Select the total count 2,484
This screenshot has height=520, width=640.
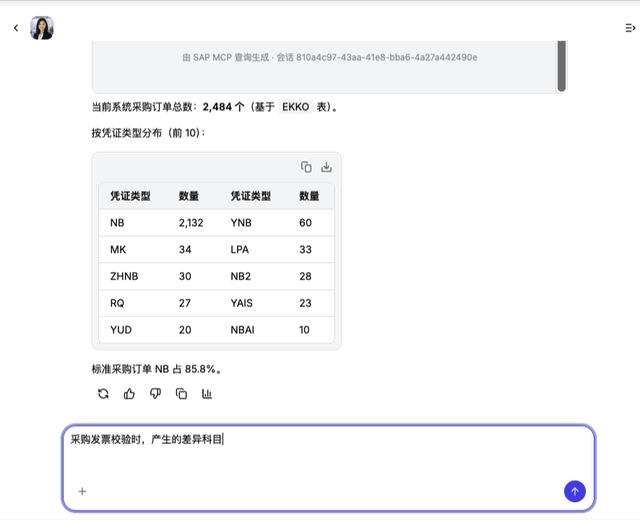217,107
